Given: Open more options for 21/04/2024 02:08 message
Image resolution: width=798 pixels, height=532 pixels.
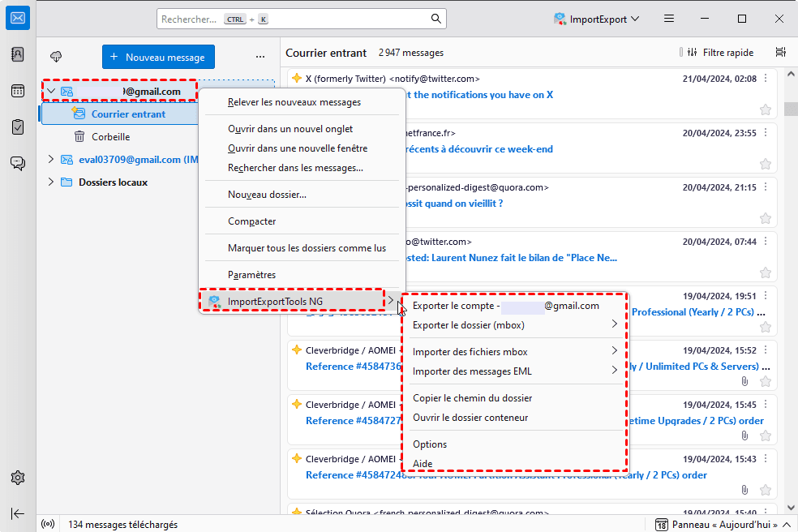Looking at the screenshot, I should pyautogui.click(x=766, y=79).
